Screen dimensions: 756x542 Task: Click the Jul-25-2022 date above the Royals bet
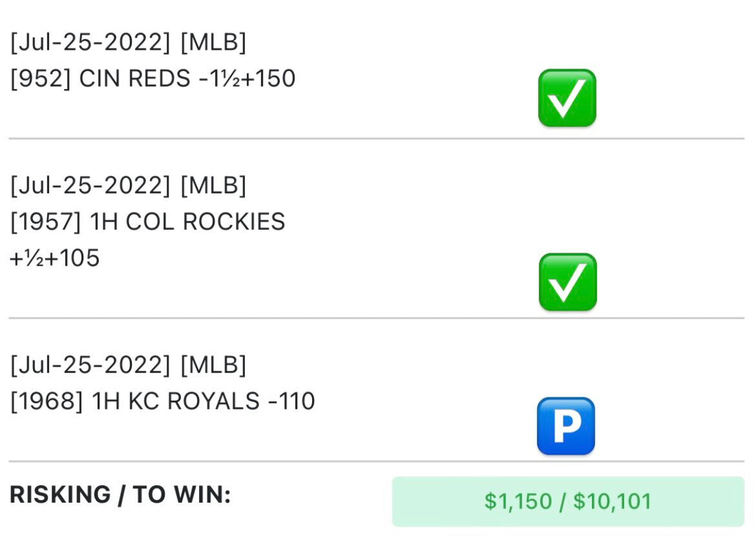point(90,365)
